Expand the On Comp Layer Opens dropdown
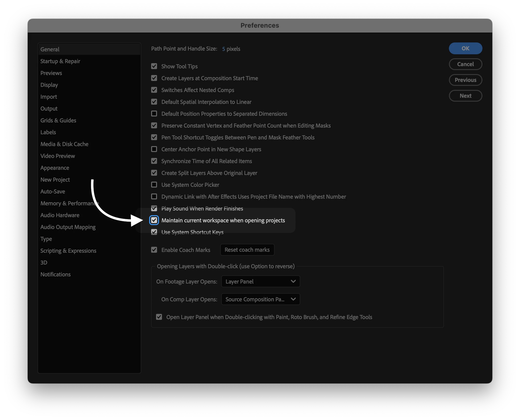The width and height of the screenshot is (520, 420). coord(260,299)
